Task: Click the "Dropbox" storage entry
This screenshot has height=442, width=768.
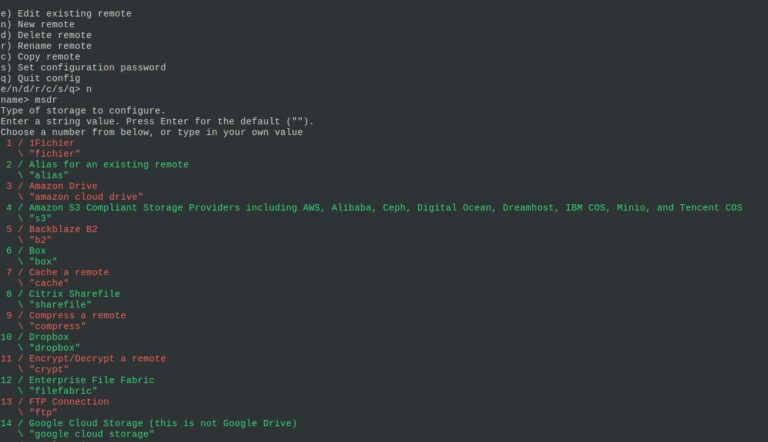Action: 49,337
